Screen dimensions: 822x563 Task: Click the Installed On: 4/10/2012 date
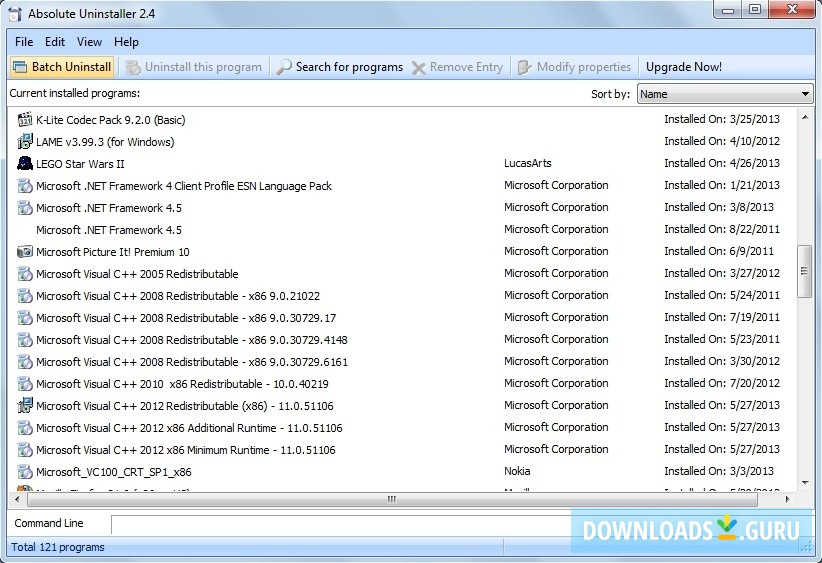point(722,141)
